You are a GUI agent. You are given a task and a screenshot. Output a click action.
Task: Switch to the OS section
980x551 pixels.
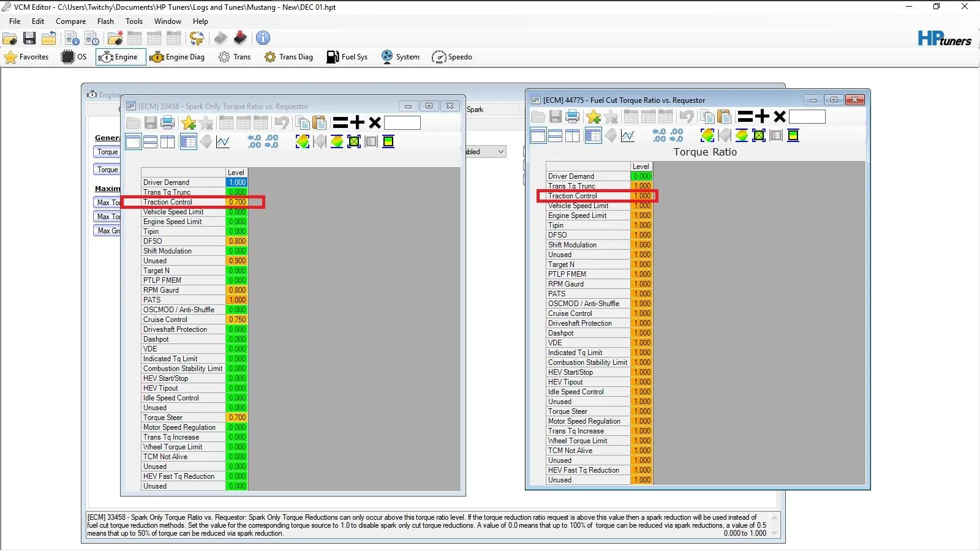point(74,57)
